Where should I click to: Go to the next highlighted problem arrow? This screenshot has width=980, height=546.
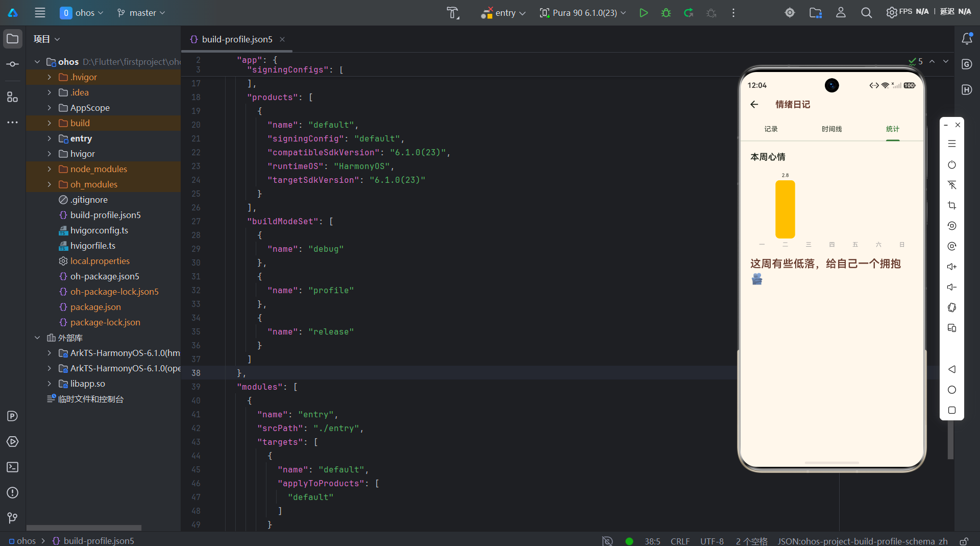(946, 61)
